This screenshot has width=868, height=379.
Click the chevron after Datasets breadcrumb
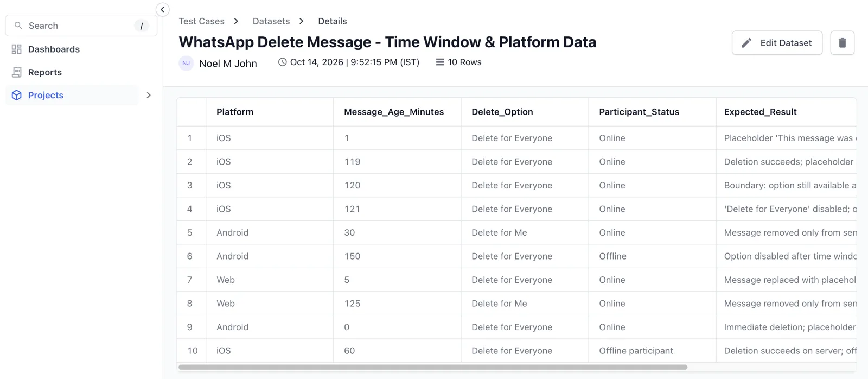(x=302, y=21)
